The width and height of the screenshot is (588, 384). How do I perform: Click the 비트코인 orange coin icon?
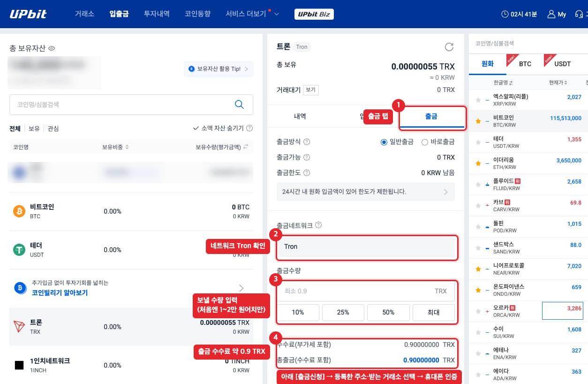pos(19,211)
